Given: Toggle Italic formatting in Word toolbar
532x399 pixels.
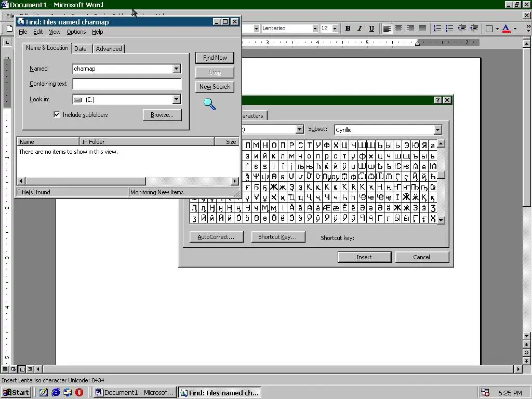Looking at the screenshot, I should click(360, 29).
